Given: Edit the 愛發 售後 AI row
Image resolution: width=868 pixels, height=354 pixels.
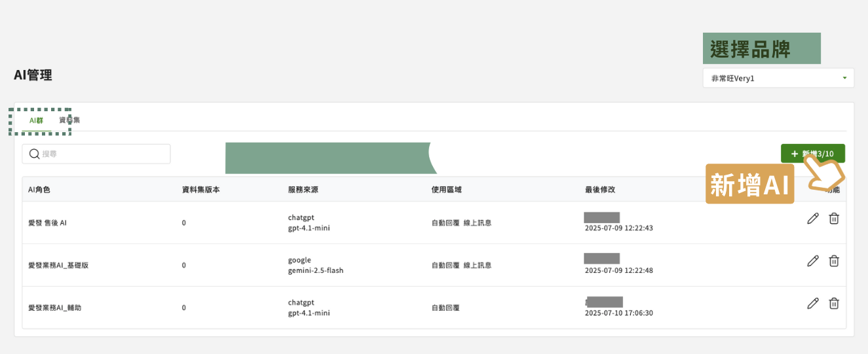Looking at the screenshot, I should tap(813, 219).
